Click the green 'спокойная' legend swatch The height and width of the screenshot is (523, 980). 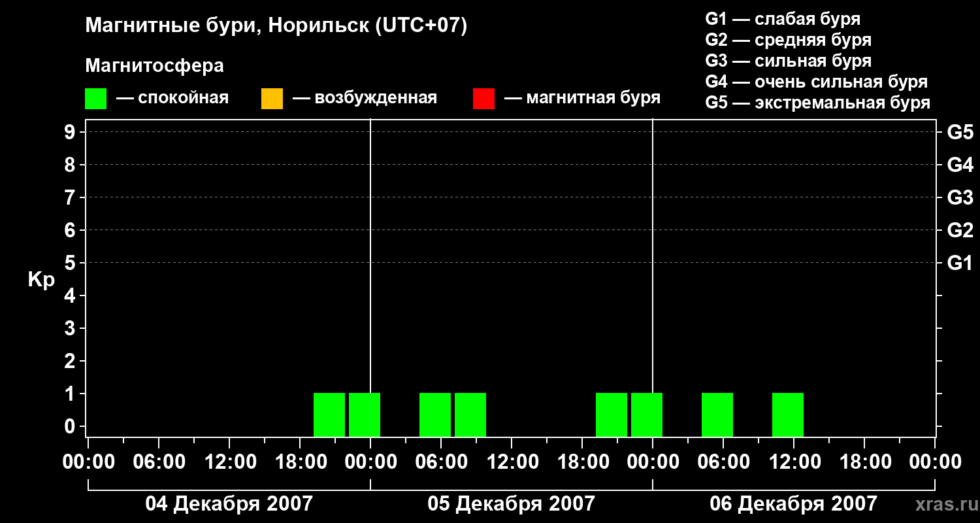pyautogui.click(x=95, y=99)
